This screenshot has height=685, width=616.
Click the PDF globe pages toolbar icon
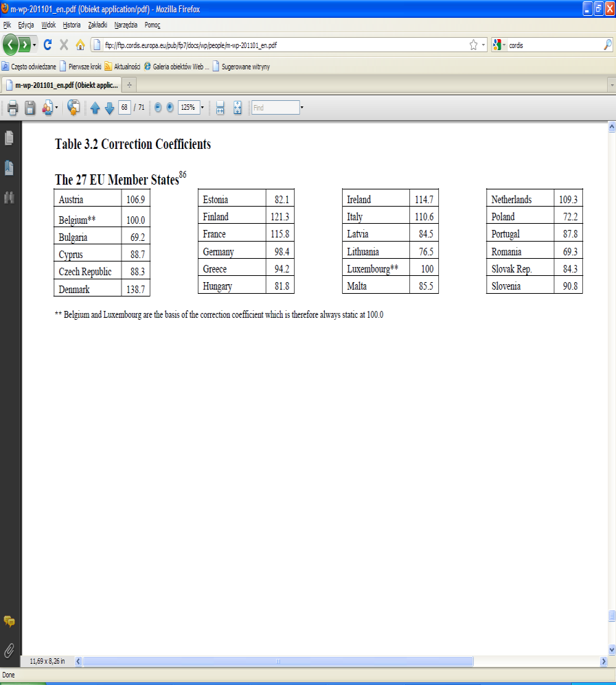click(x=73, y=108)
